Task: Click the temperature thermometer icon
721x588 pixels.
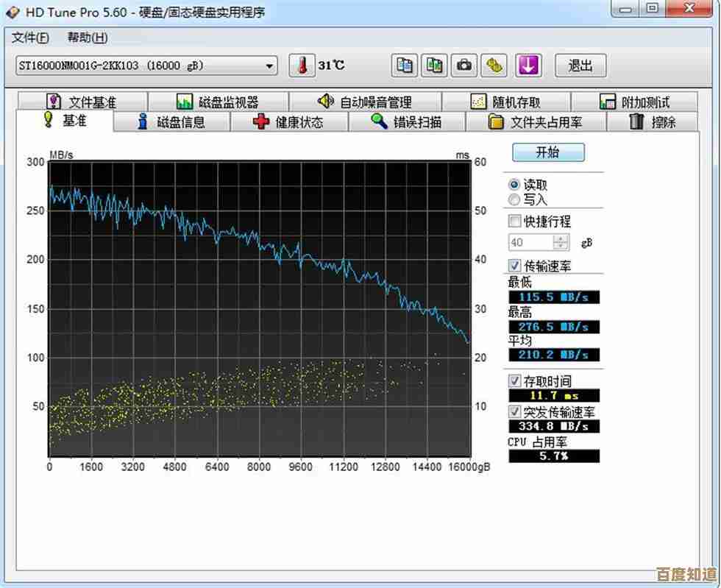Action: 301,65
